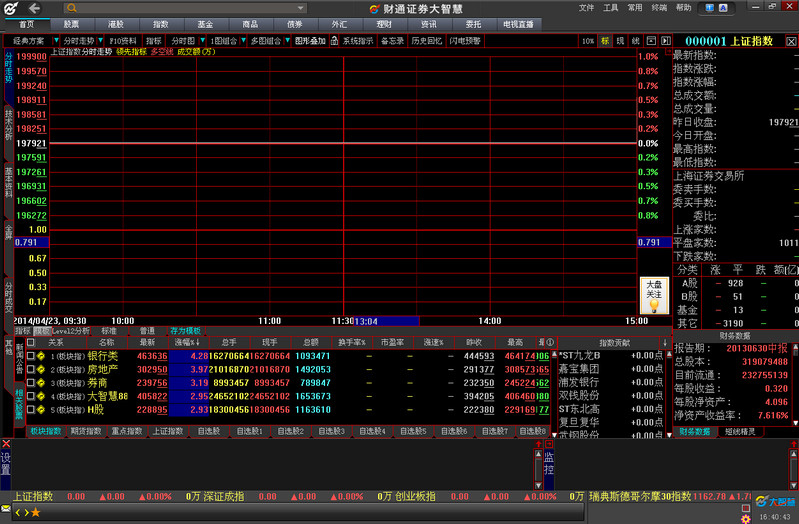Click the left chevron in bottom bar
The height and width of the screenshot is (524, 799).
tap(18, 512)
